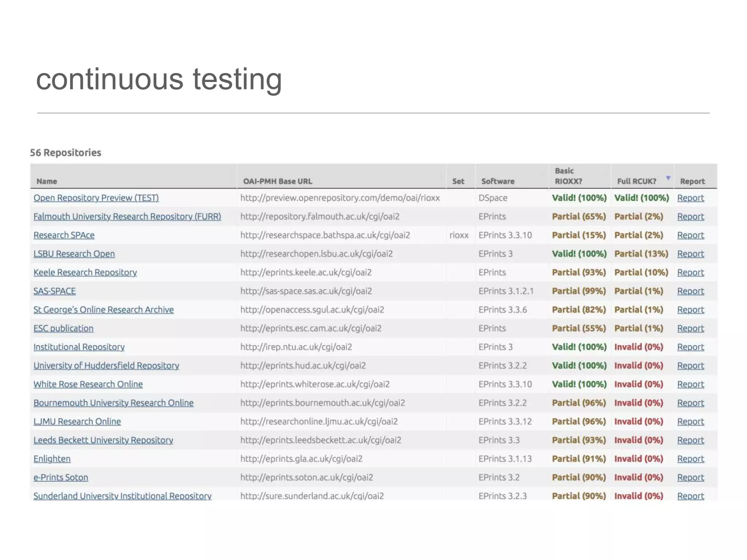747x560 pixels.
Task: Click the Set column header
Action: pyautogui.click(x=458, y=181)
